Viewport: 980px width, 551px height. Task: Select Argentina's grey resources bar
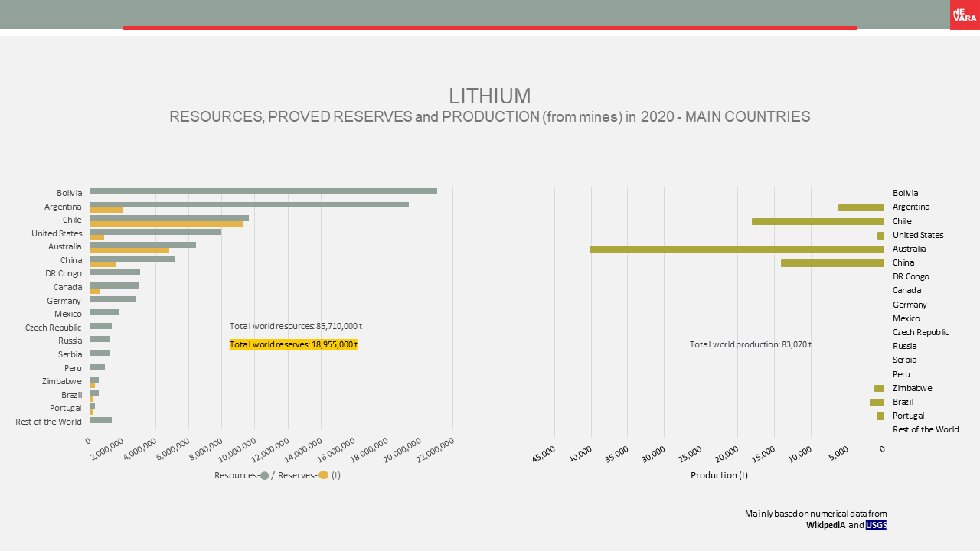[x=249, y=204]
